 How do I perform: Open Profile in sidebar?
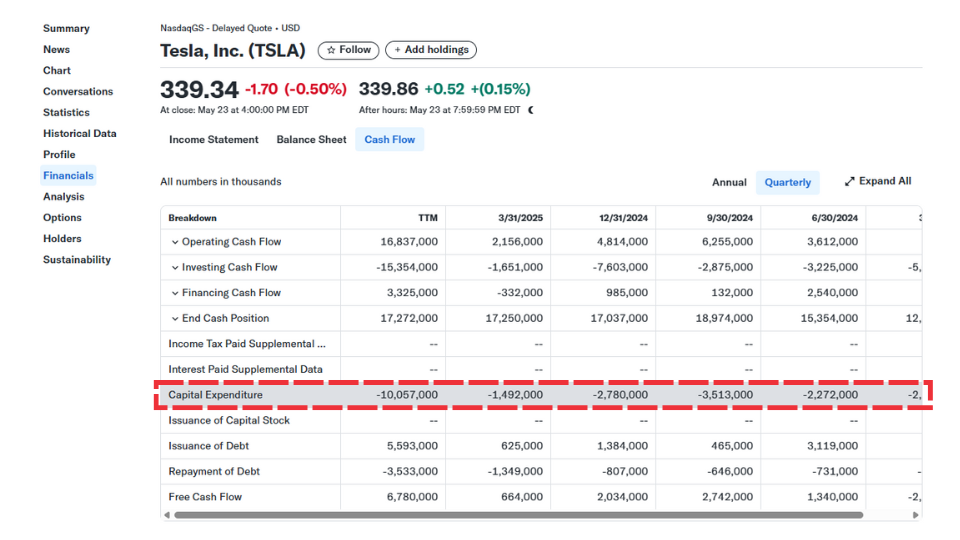(x=59, y=155)
